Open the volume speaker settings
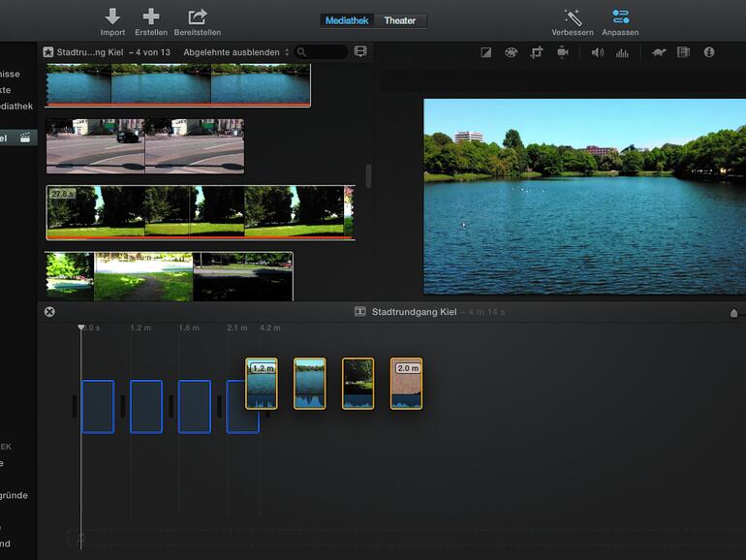The height and width of the screenshot is (560, 746). click(x=597, y=52)
